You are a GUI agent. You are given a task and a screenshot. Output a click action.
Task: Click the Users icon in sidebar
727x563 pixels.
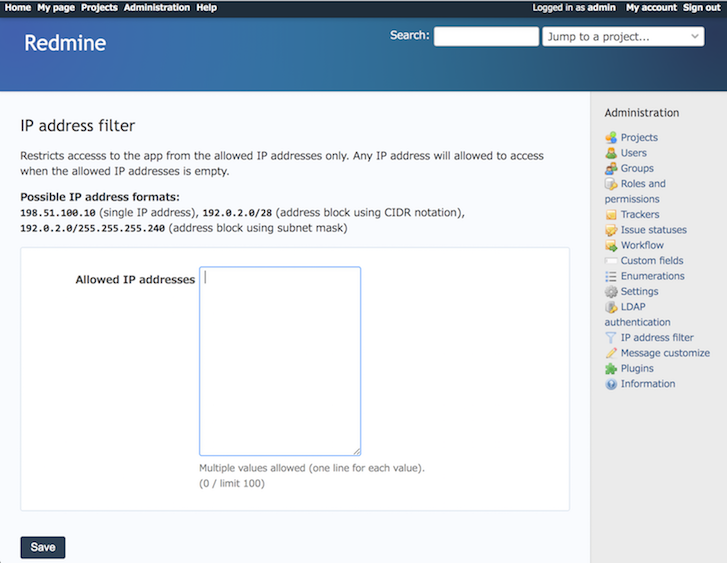(x=611, y=153)
